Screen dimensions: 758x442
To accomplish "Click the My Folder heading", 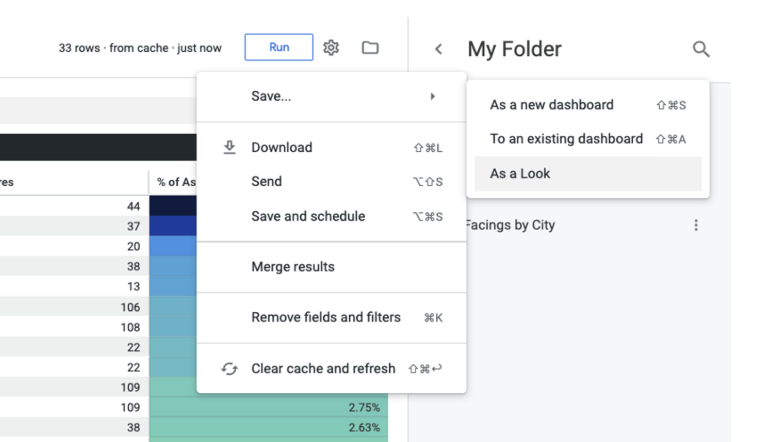I will (514, 49).
